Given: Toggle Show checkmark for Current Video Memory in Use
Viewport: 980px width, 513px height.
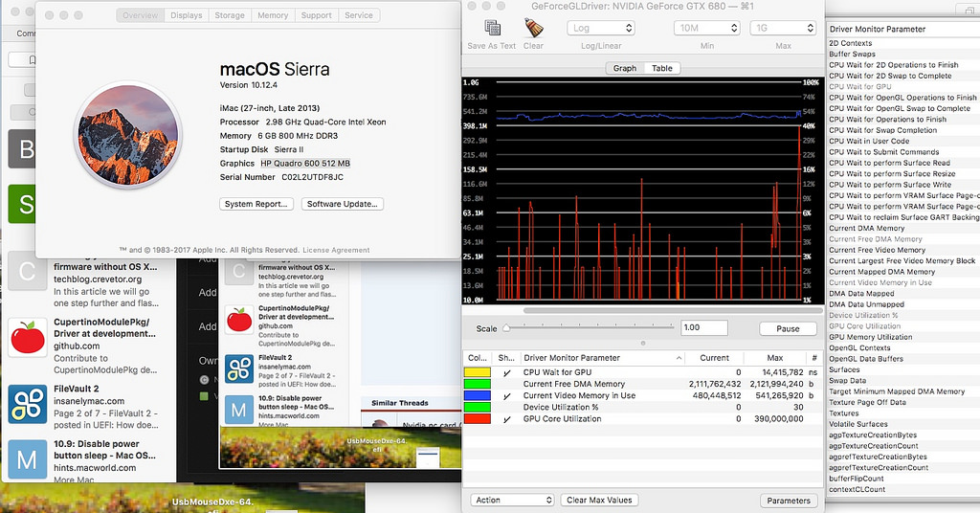Looking at the screenshot, I should tap(507, 395).
